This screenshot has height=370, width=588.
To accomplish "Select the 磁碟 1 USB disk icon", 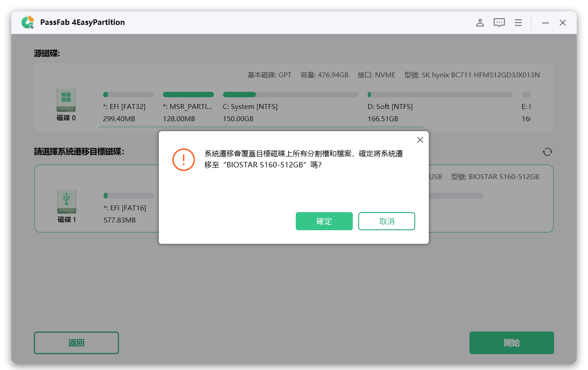I will (x=66, y=201).
